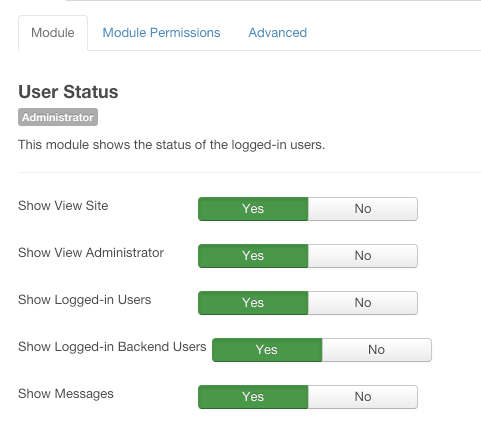
Task: Click the Show Messages label
Action: pyautogui.click(x=66, y=394)
